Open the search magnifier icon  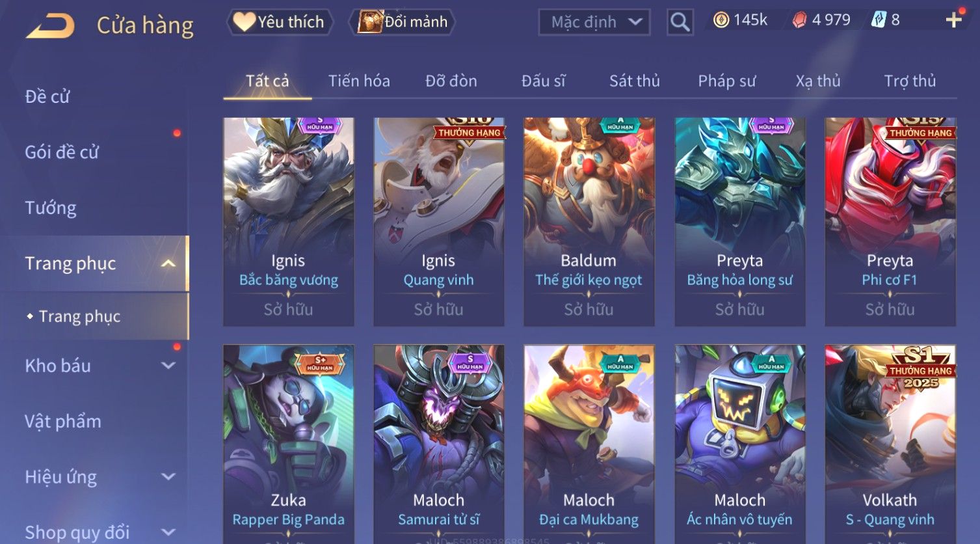pos(680,22)
